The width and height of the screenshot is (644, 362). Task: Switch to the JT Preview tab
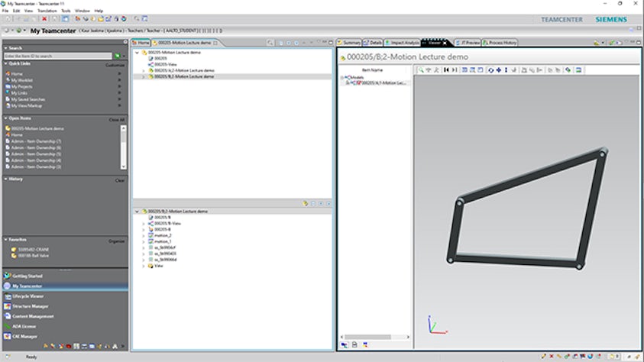[468, 43]
